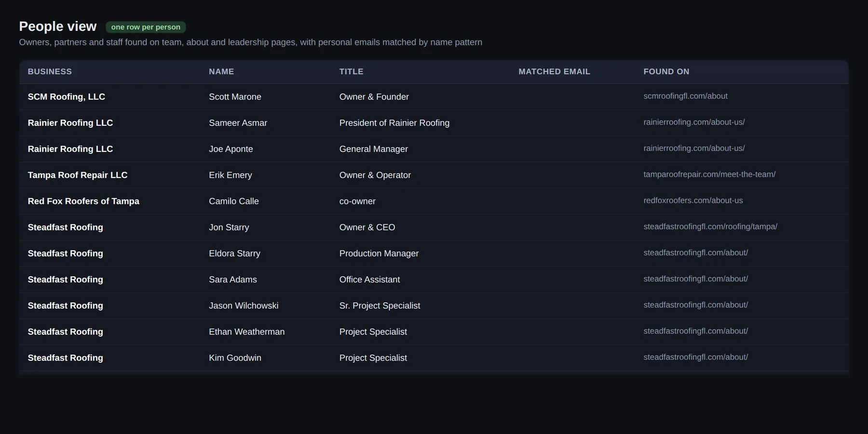The height and width of the screenshot is (434, 868).
Task: Click the General Manager title
Action: point(374,149)
